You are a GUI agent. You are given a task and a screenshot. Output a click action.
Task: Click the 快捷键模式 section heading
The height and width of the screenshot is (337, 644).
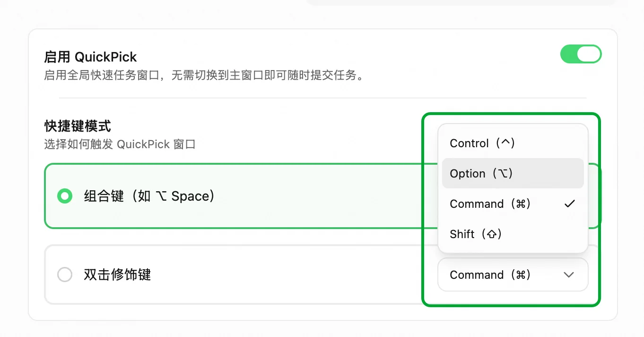click(x=78, y=126)
